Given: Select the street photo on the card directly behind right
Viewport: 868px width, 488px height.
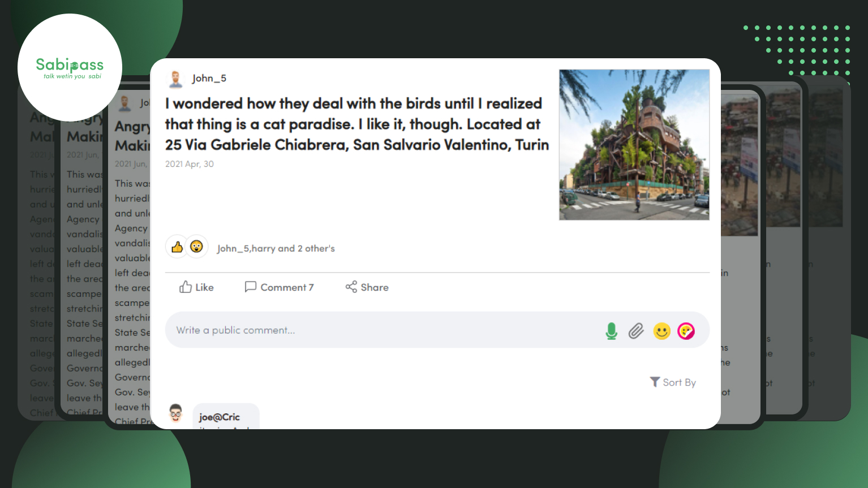Looking at the screenshot, I should click(x=740, y=165).
